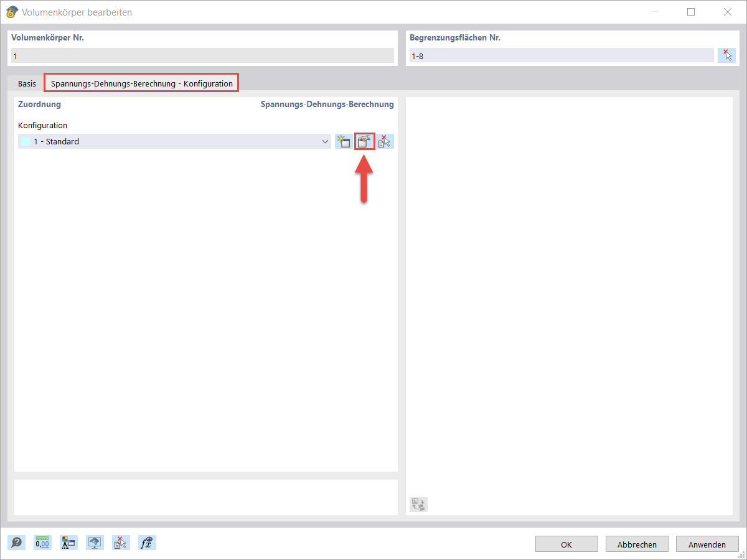Create a new stress-strain configuration
The image size is (747, 560).
343,142
